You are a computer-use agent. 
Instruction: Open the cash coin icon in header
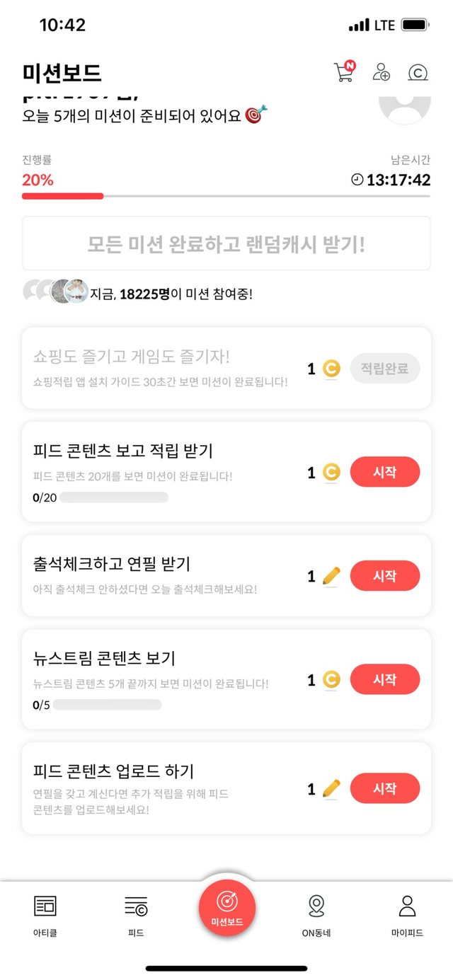[x=418, y=72]
